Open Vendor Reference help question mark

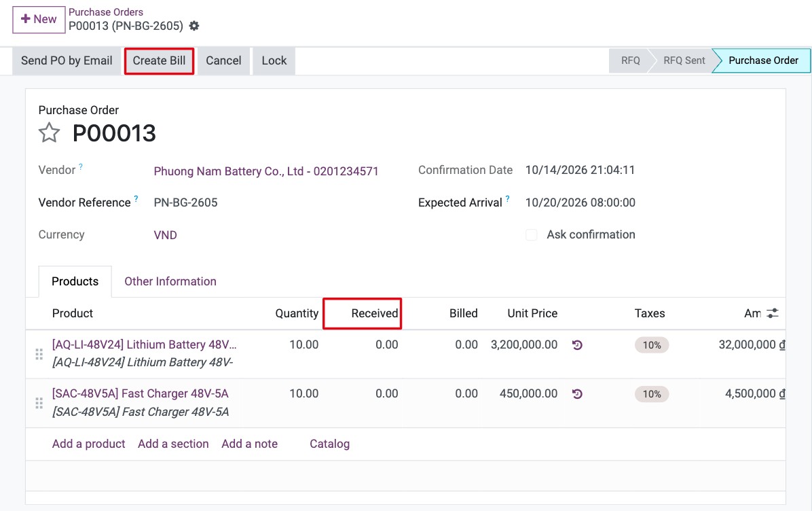point(136,198)
